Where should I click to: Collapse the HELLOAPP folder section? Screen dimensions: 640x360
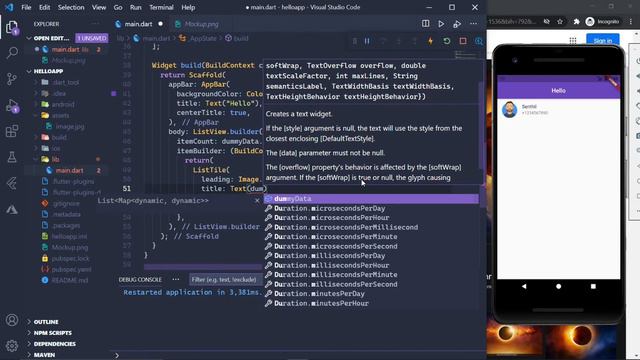(x=29, y=71)
